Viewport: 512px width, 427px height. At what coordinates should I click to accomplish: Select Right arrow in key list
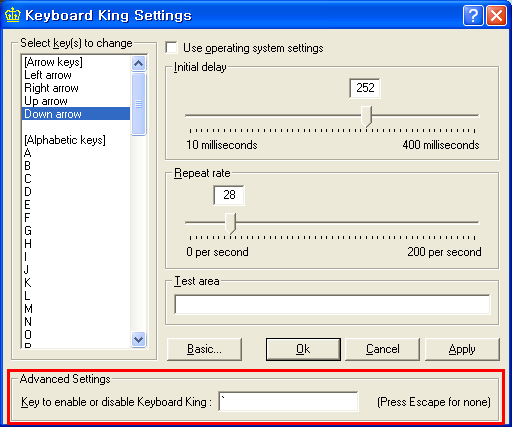(76, 88)
